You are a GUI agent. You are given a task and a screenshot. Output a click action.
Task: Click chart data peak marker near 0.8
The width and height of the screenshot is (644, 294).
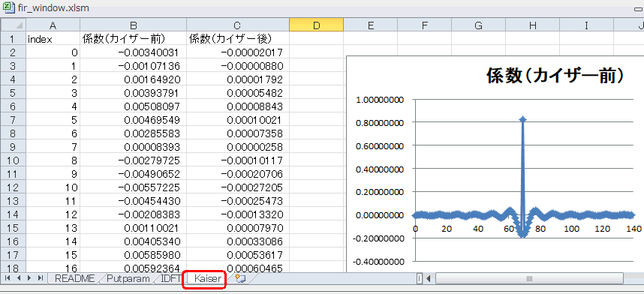click(522, 119)
